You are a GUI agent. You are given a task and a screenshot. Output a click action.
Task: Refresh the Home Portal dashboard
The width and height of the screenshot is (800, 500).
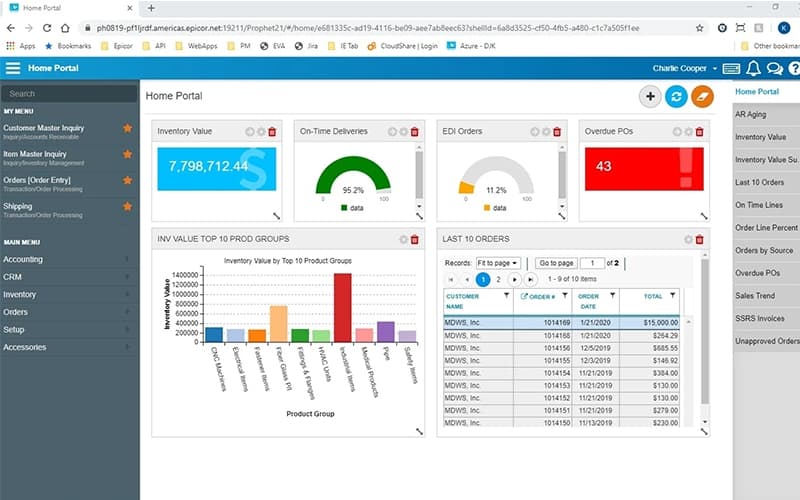pos(677,96)
